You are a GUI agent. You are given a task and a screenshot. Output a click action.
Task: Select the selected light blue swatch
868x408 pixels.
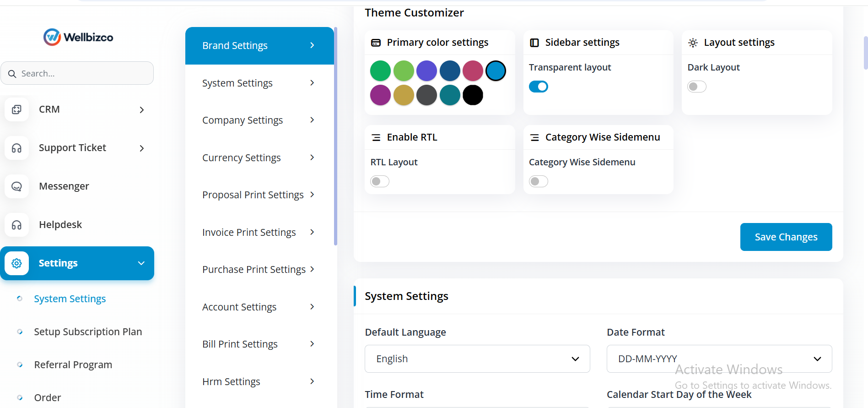[496, 71]
